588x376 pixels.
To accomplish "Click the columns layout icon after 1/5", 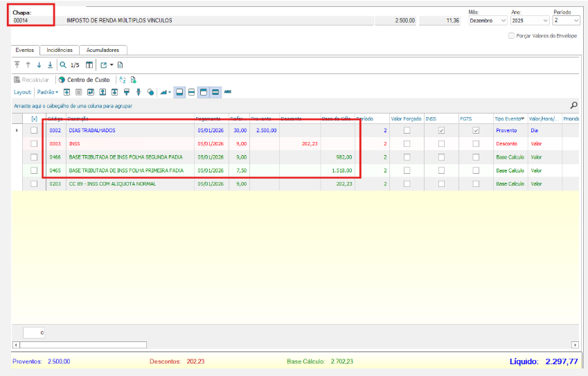I will [x=89, y=65].
